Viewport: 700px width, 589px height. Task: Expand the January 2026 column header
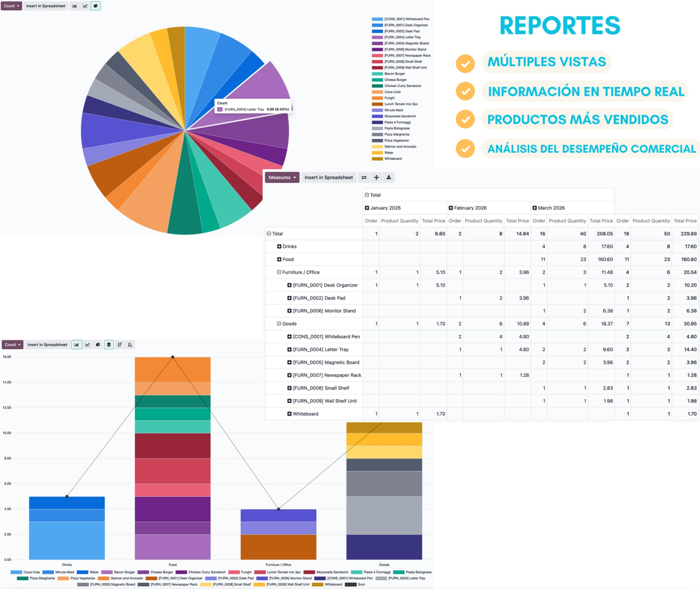[x=367, y=208]
